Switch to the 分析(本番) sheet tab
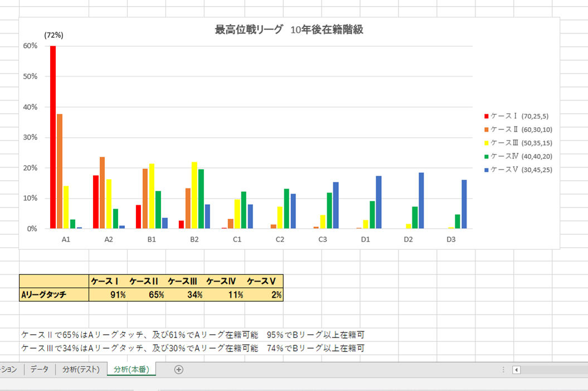The image size is (588, 391). [132, 369]
